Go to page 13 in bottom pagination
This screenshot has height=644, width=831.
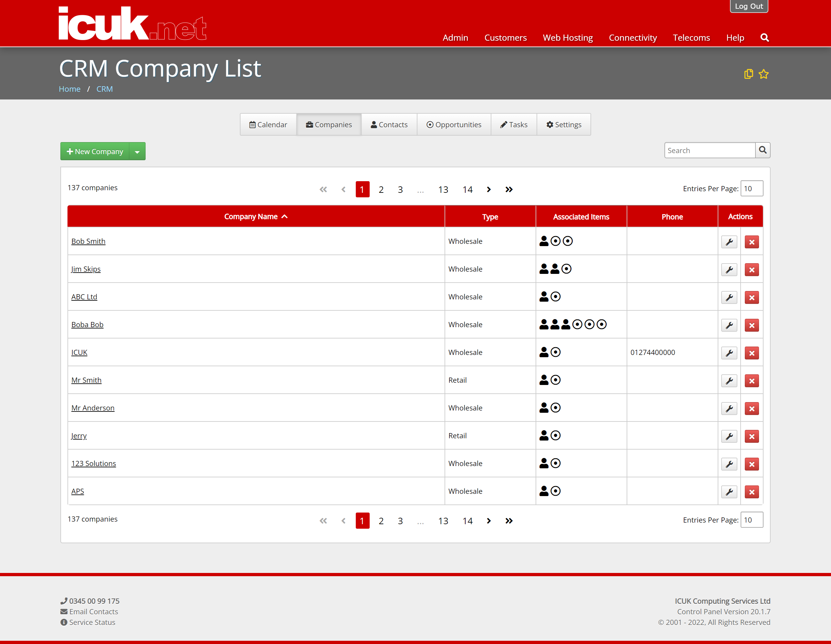443,521
